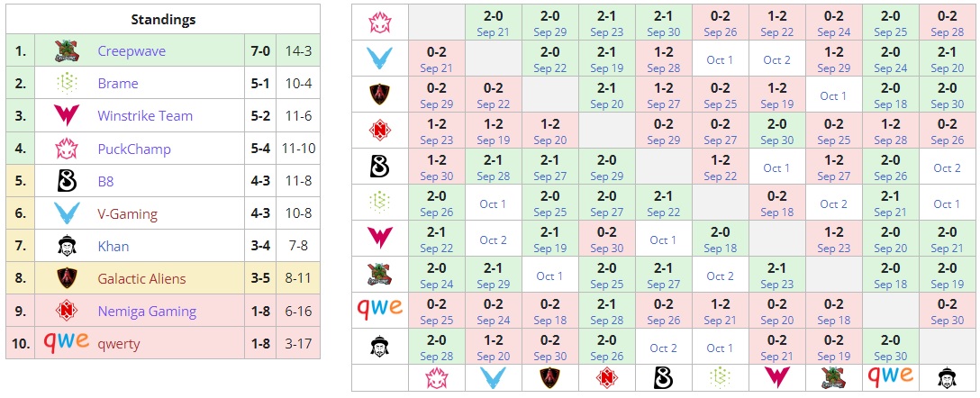Click Galactic Aliens logo in Standings table
Image resolution: width=980 pixels, height=398 pixels.
tap(67, 278)
